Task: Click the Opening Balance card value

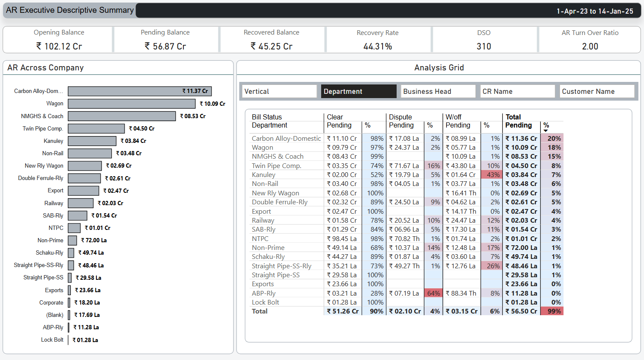Action: coord(59,46)
